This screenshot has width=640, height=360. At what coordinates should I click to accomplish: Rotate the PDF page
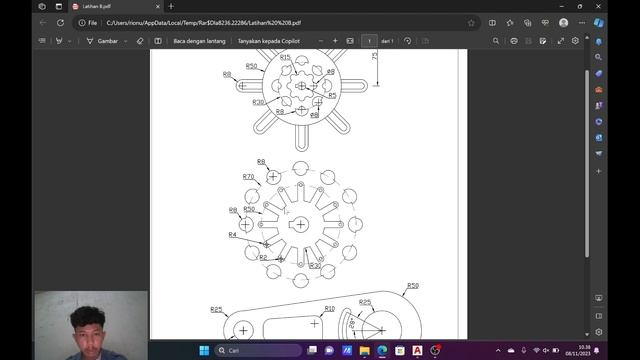coord(407,41)
